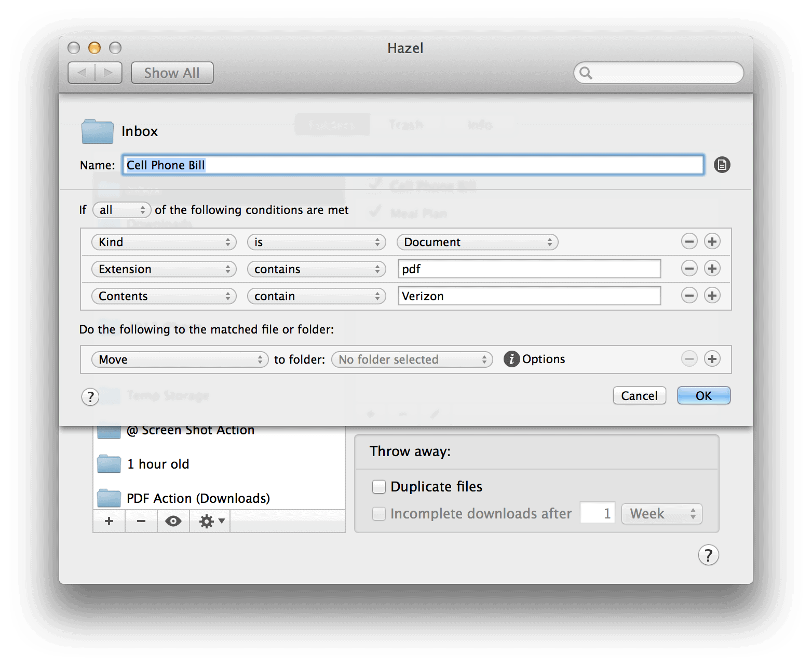The width and height of the screenshot is (812, 666).
Task: Add another action after Move
Action: 712,359
